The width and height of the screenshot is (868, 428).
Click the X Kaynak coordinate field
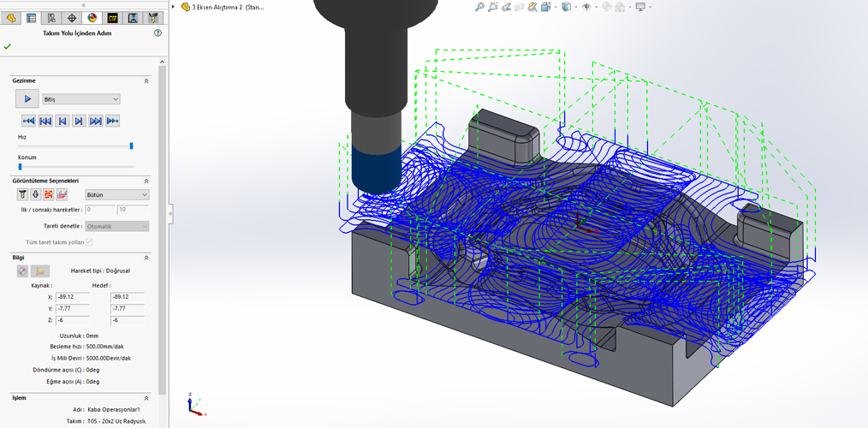pyautogui.click(x=73, y=296)
